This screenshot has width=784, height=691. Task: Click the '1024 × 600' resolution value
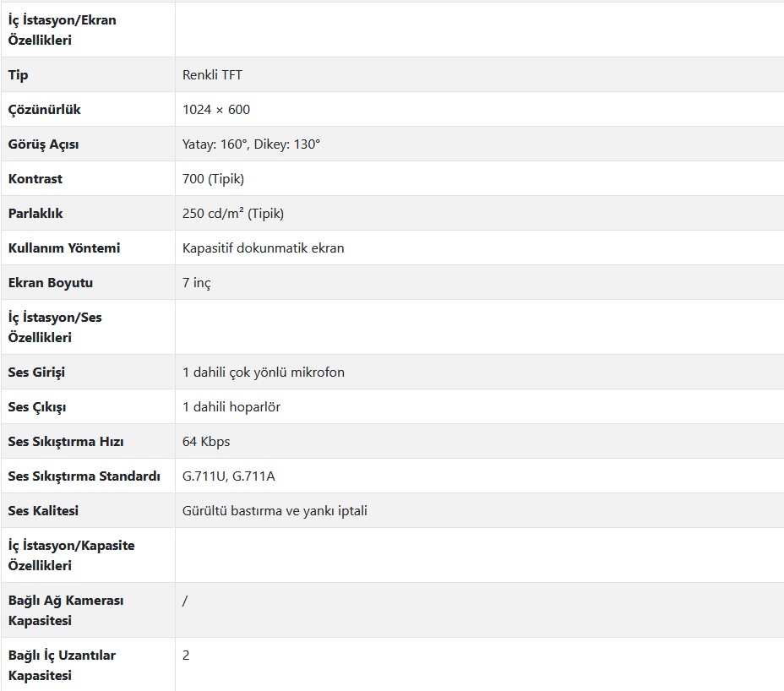pos(216,110)
